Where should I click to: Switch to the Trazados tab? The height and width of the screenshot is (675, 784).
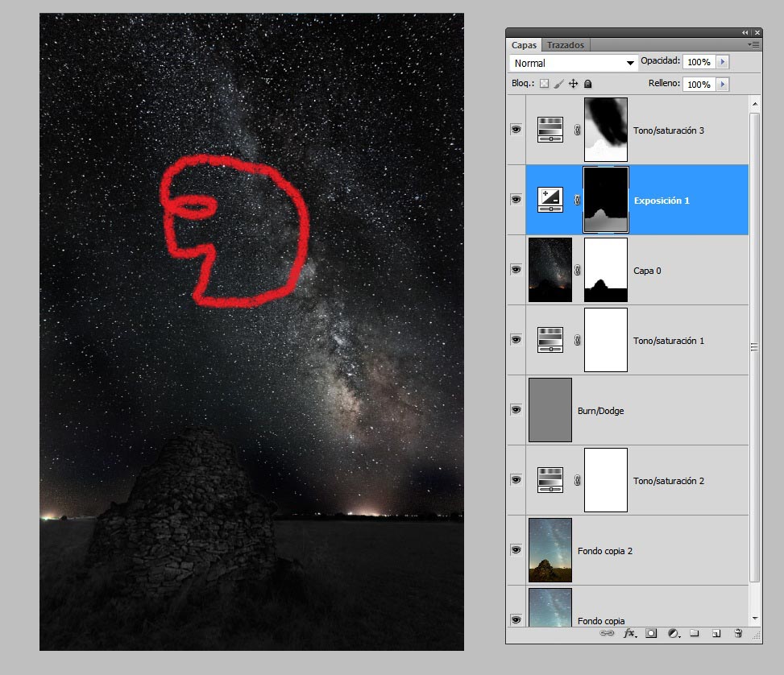coord(566,45)
